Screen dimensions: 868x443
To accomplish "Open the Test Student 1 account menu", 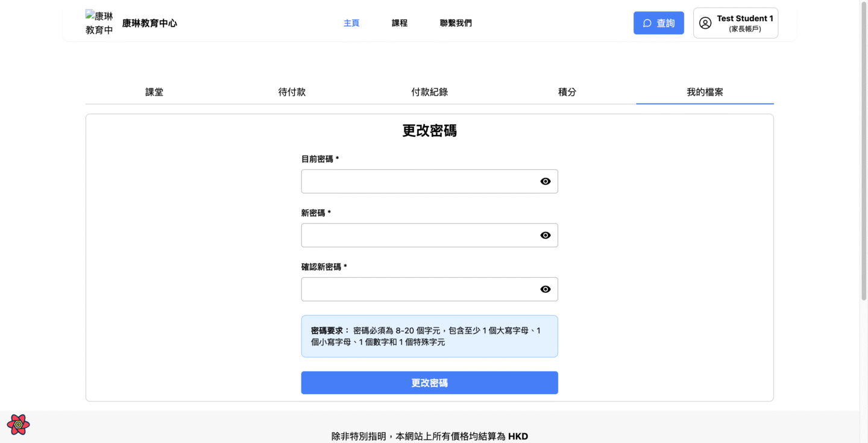I will click(735, 23).
